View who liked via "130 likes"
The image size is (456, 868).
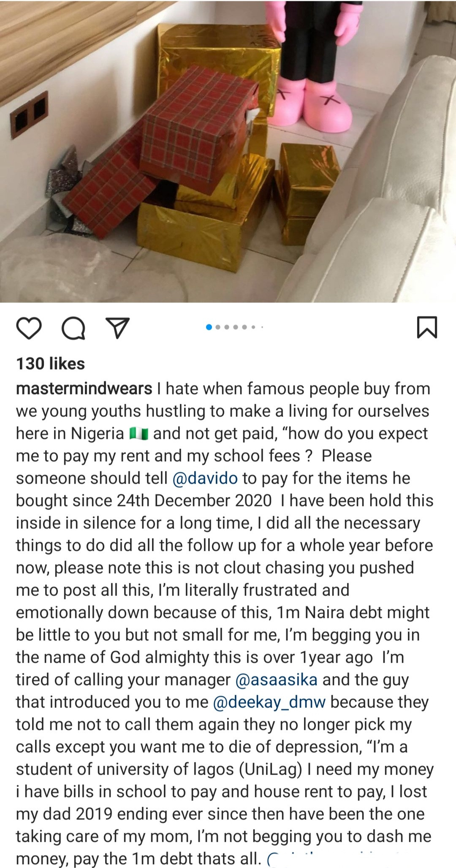coord(50,363)
